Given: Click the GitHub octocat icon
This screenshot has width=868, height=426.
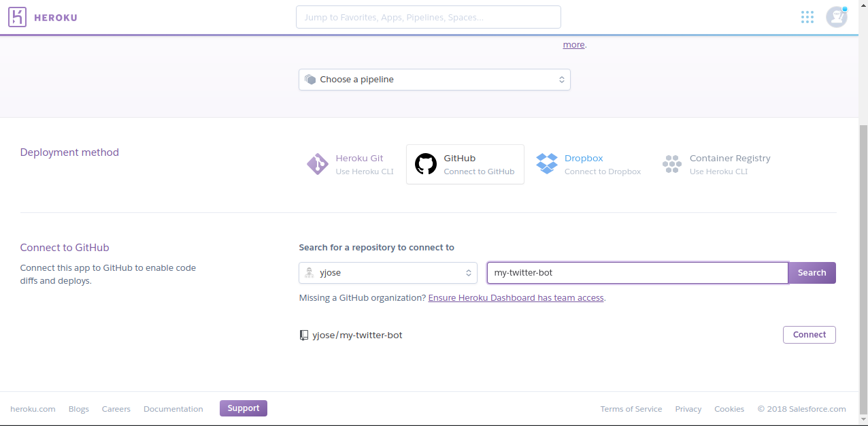Looking at the screenshot, I should tap(426, 164).
